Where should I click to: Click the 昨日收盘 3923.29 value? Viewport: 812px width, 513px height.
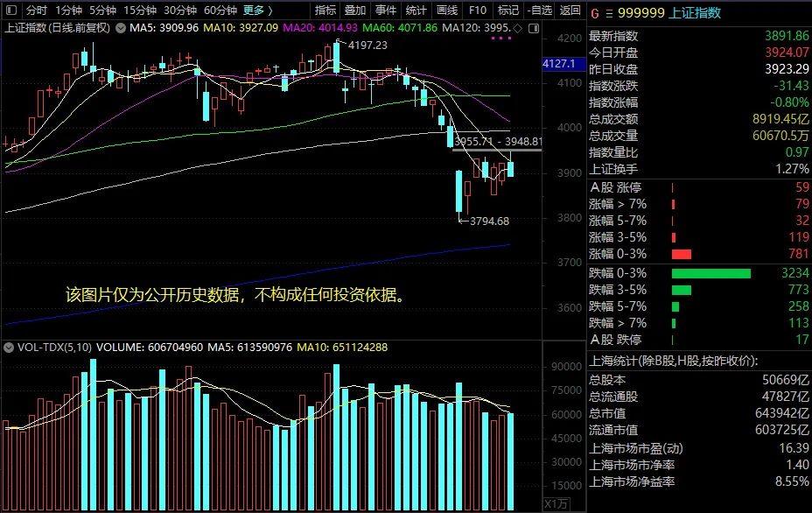pos(787,69)
